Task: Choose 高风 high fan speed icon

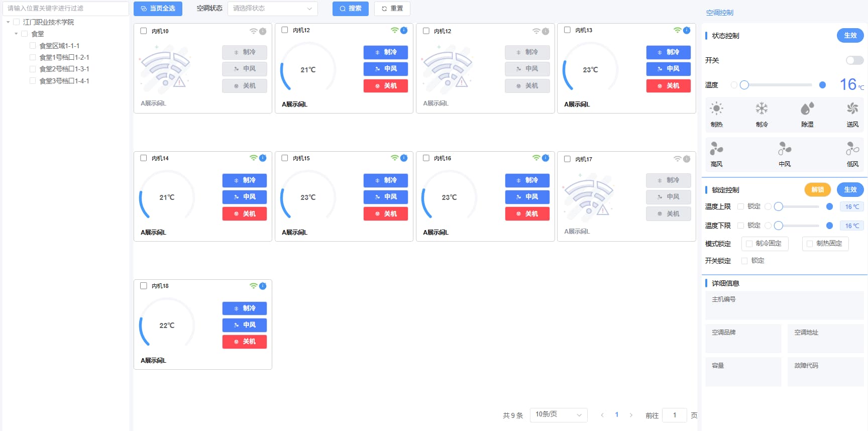Action: pos(716,148)
